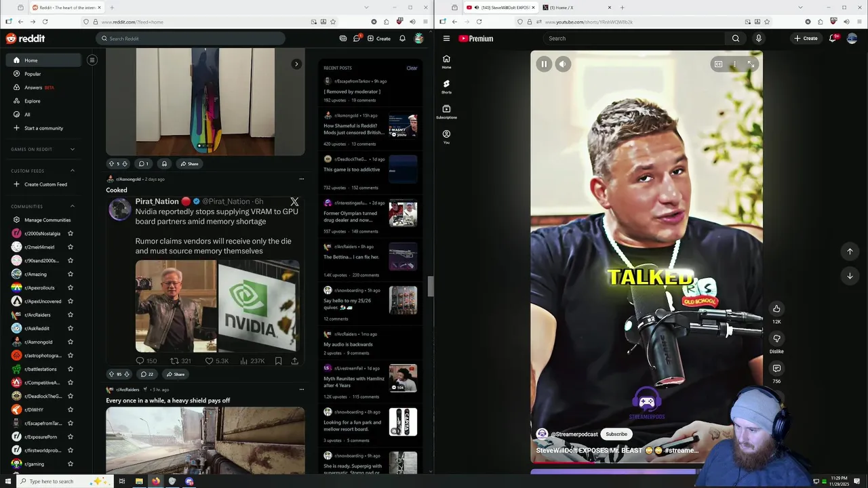Open Popular in Reddit sidebar
This screenshot has height=488, width=868.
[43, 74]
